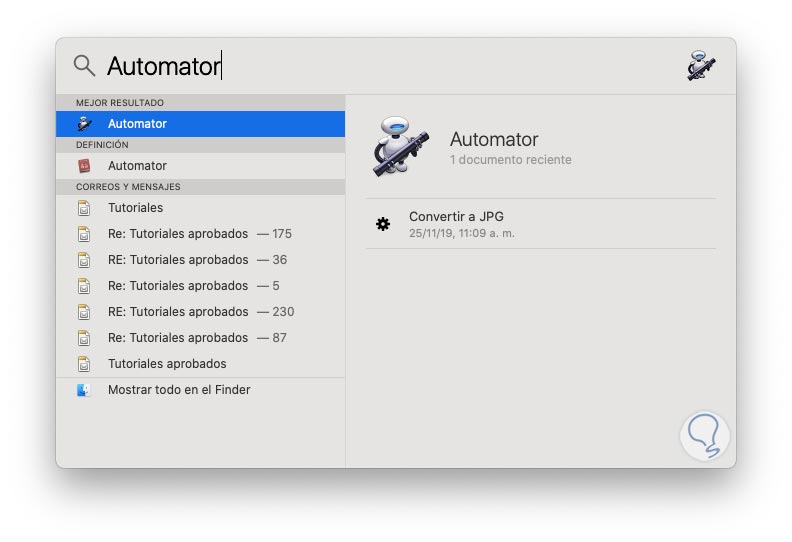This screenshot has height=542, width=792.
Task: Open RE: Tutoriales aprobados — 230
Action: coord(201,312)
